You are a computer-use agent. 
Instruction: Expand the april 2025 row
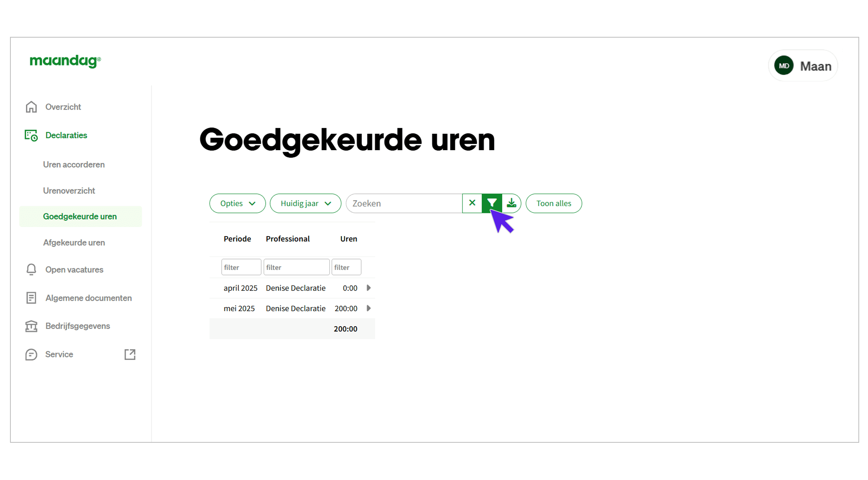(x=368, y=288)
